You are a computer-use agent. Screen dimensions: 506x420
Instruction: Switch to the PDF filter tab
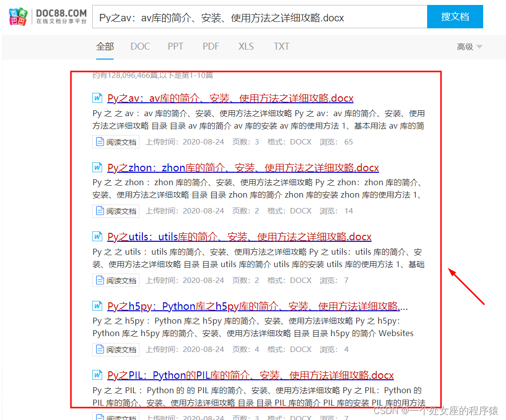click(211, 47)
